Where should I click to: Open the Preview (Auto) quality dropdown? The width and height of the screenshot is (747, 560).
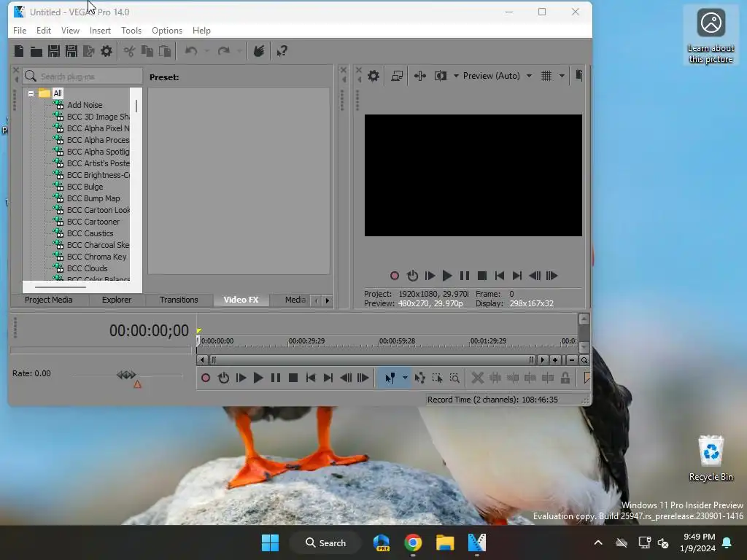click(498, 76)
